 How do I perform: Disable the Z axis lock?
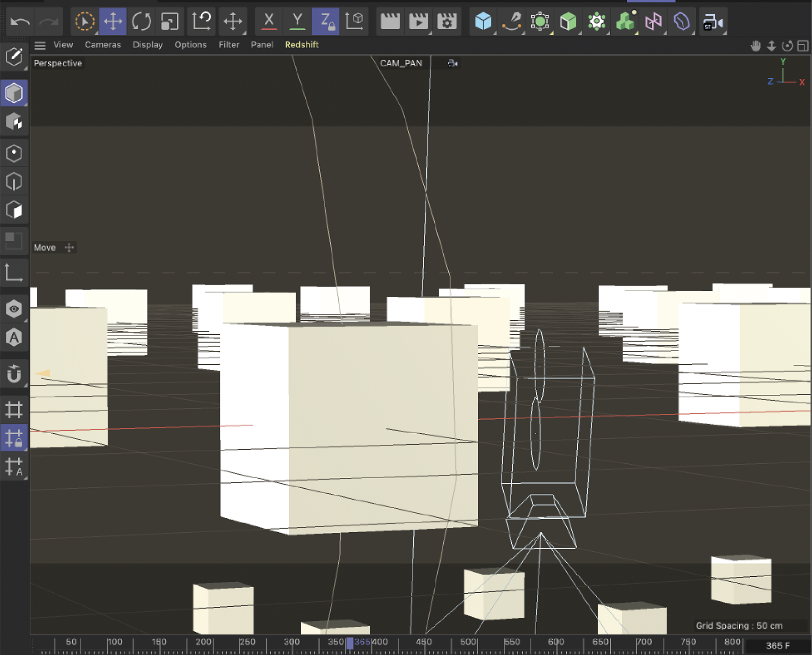(326, 21)
